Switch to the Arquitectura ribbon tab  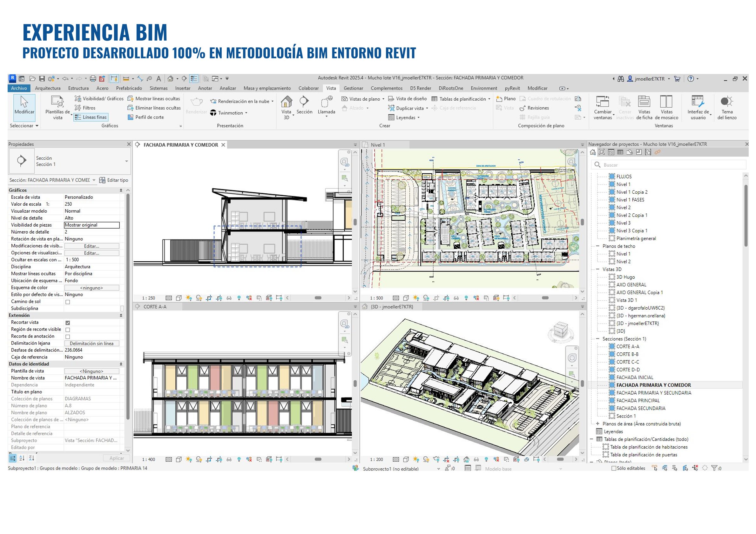pos(48,88)
